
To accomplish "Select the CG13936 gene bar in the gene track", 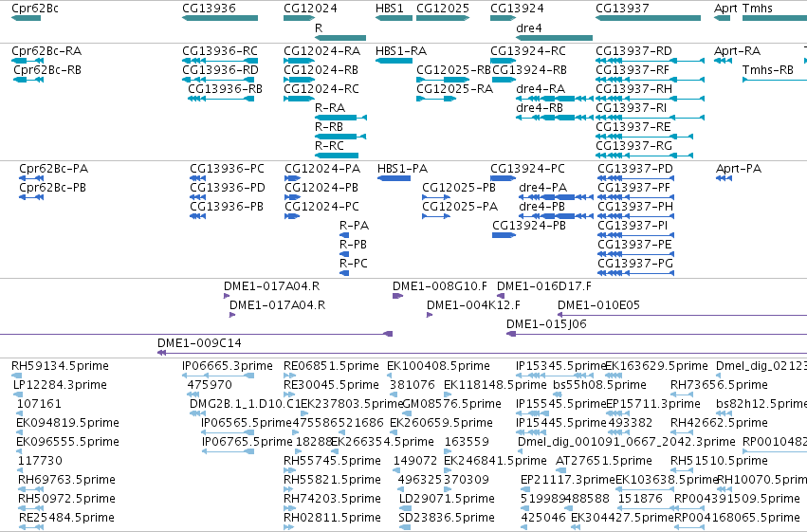I will tap(220, 18).
